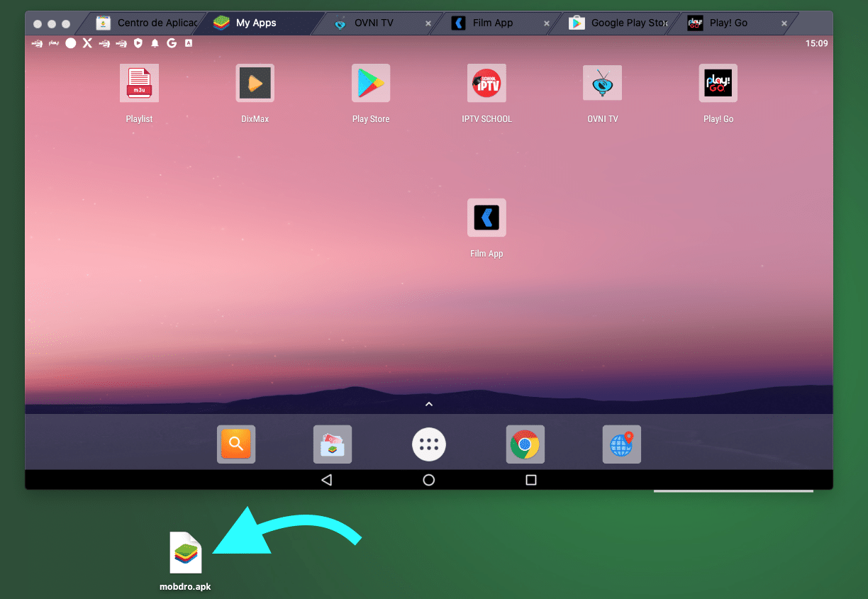Launch the IPTV SCHOOL app
The image size is (868, 599).
(486, 83)
